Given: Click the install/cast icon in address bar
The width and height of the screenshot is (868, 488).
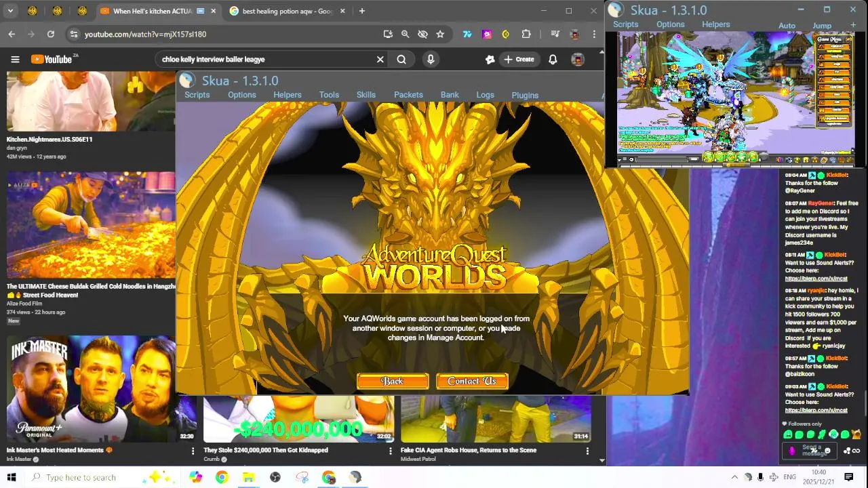Looking at the screenshot, I should (388, 34).
